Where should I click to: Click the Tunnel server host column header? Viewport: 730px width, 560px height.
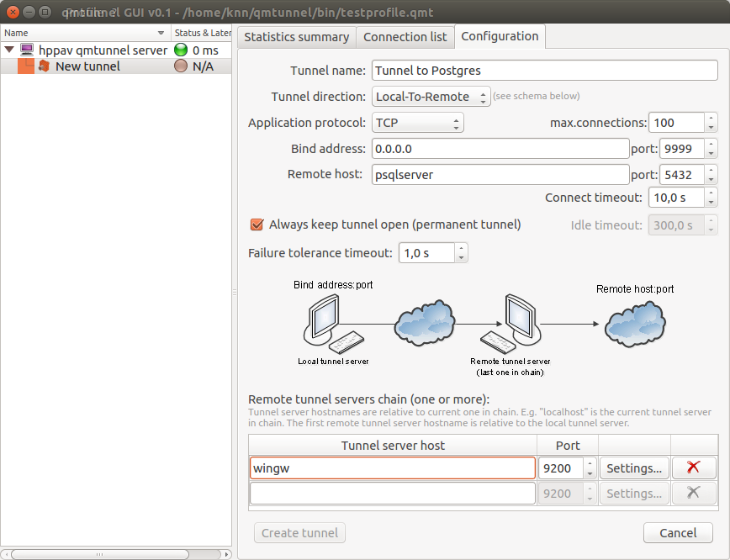393,446
